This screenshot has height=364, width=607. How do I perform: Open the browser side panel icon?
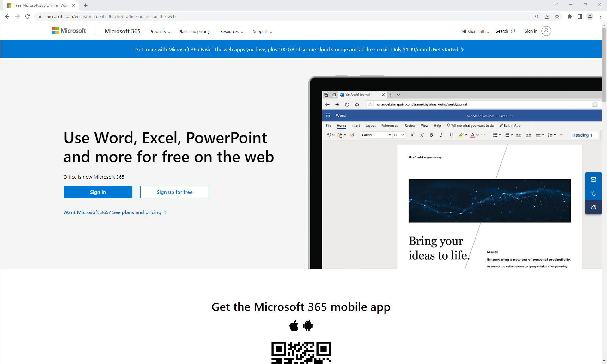coord(580,16)
